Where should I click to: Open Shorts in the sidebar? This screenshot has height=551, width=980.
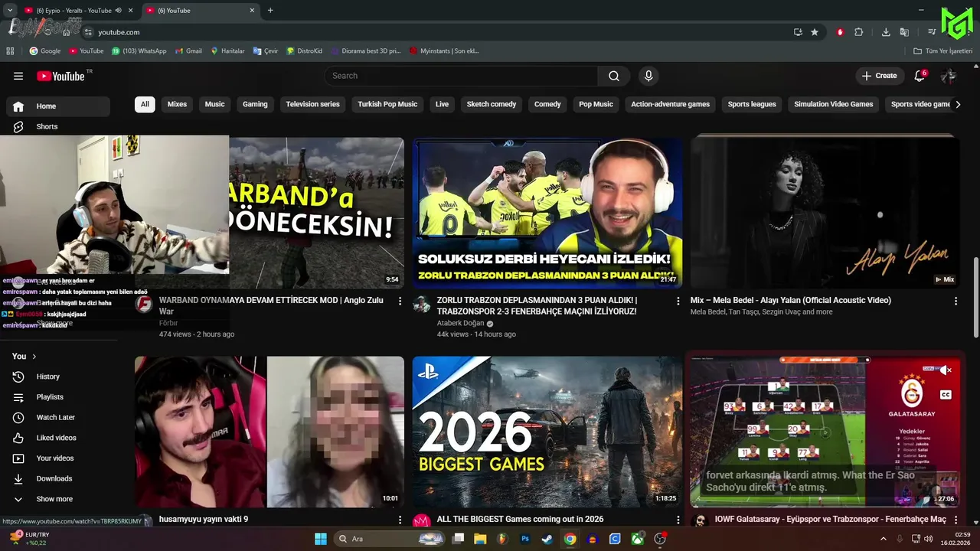pyautogui.click(x=58, y=126)
